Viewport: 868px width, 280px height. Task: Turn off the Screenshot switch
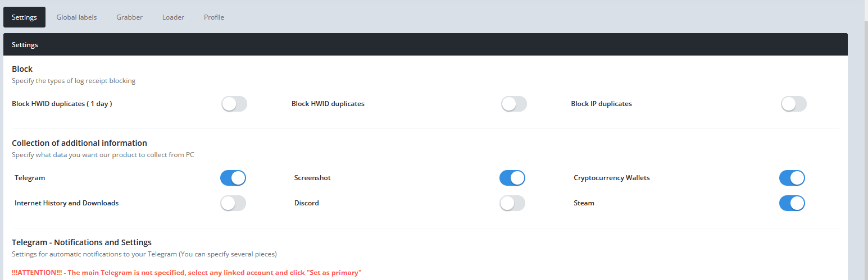[512, 178]
